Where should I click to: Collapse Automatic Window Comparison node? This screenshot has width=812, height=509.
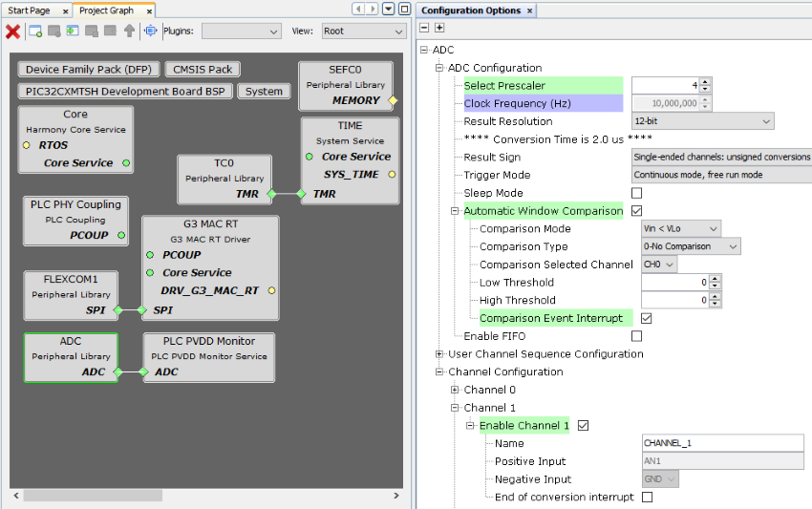click(455, 211)
